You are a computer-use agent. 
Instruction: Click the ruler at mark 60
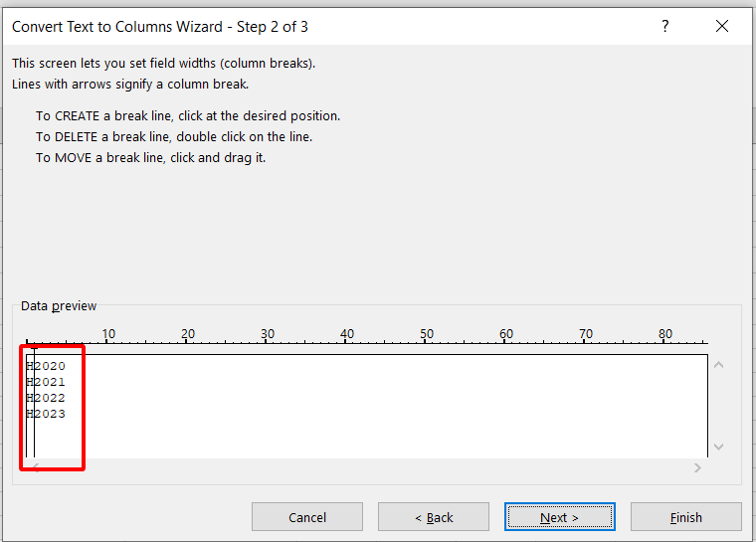click(503, 343)
